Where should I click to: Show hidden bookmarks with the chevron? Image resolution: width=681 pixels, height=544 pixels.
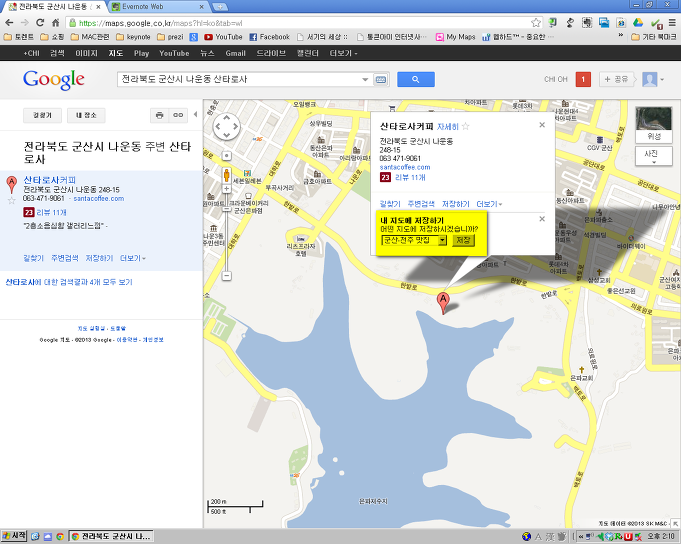[621, 35]
